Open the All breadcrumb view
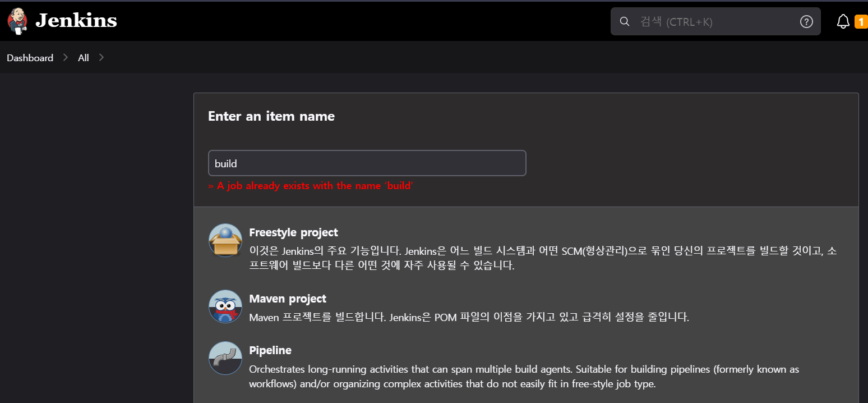Viewport: 868px width, 403px height. point(84,58)
